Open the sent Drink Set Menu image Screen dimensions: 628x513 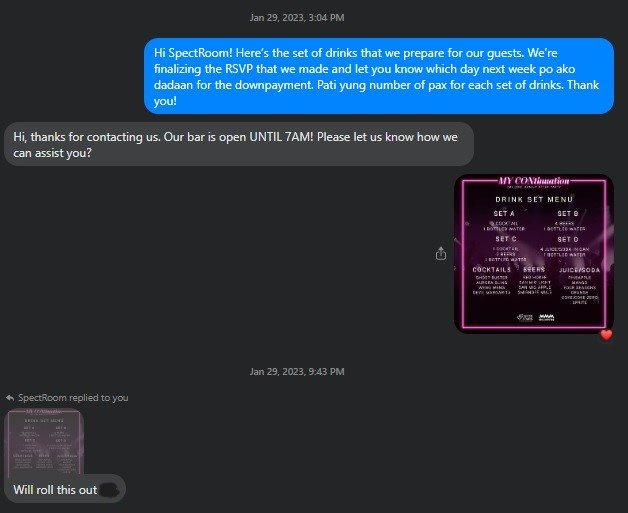[534, 253]
